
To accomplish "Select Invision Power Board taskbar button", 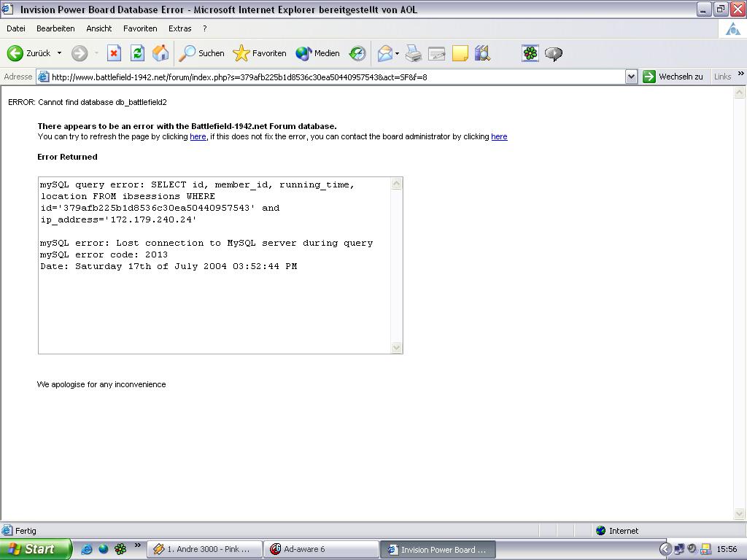I will point(438,550).
